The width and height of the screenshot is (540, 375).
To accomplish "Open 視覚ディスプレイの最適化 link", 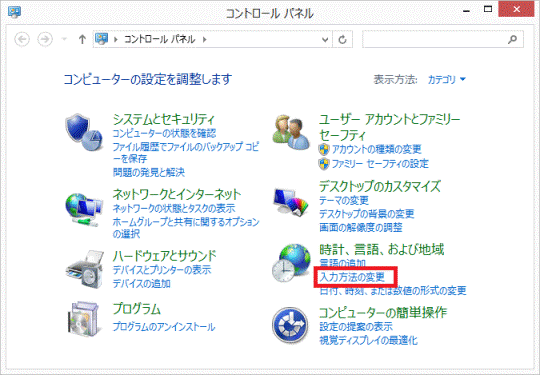I will [368, 341].
